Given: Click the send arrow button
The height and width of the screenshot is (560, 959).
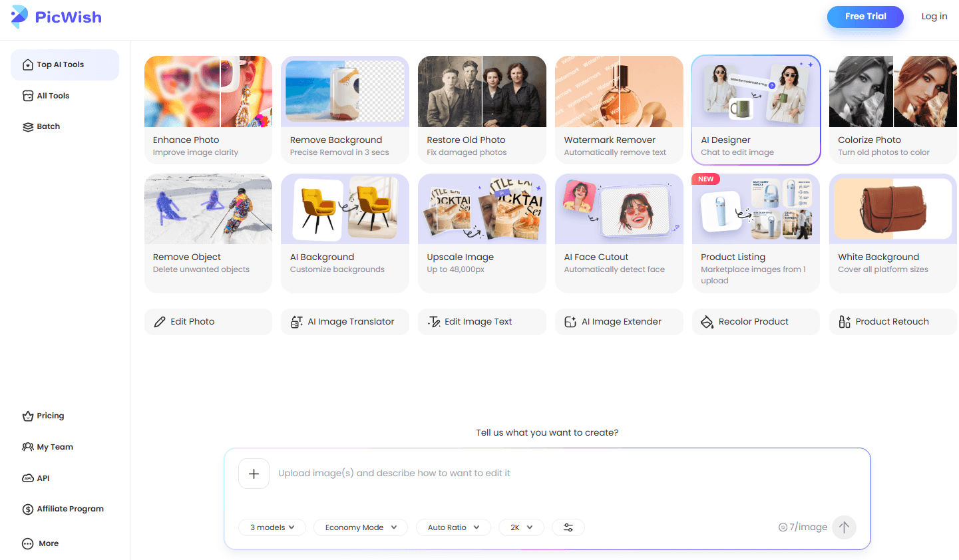Looking at the screenshot, I should tap(844, 527).
